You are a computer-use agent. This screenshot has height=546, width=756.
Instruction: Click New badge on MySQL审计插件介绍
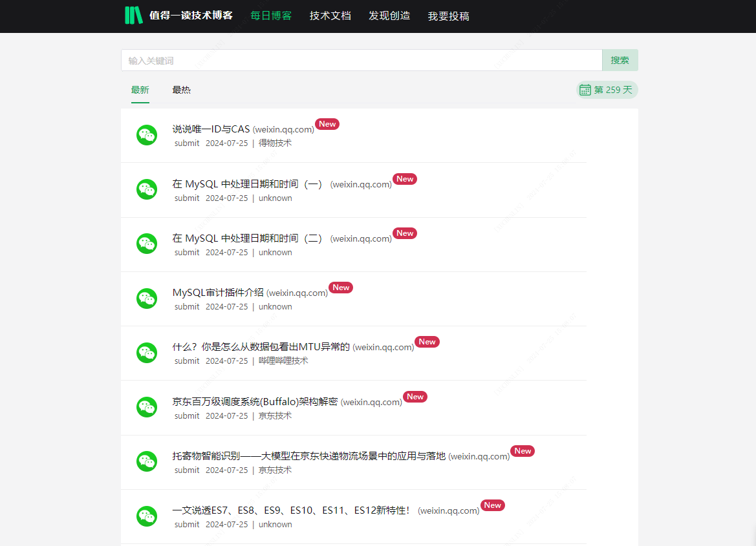tap(341, 288)
